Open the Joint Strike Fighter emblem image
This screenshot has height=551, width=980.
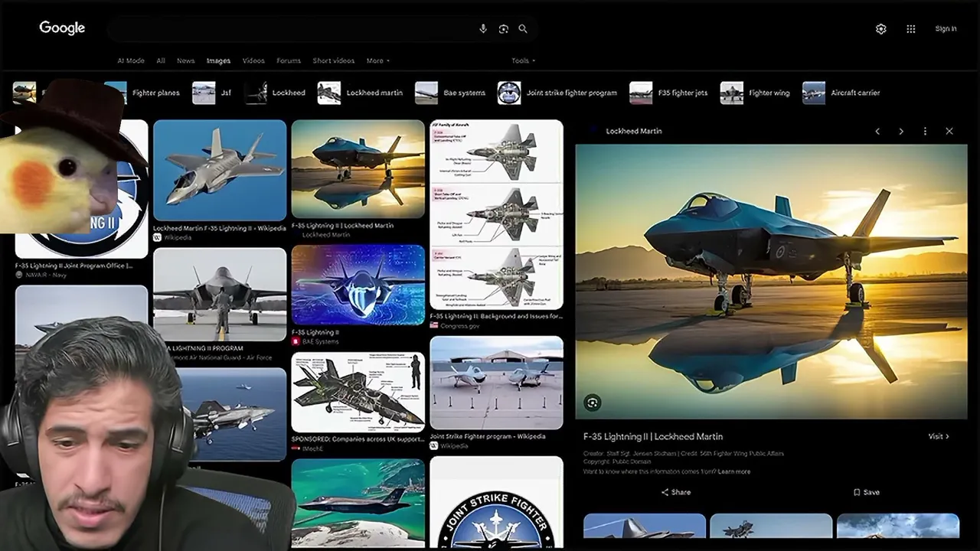pyautogui.click(x=496, y=503)
